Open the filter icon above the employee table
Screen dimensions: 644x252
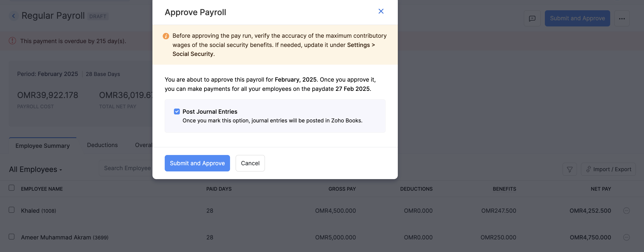click(570, 169)
